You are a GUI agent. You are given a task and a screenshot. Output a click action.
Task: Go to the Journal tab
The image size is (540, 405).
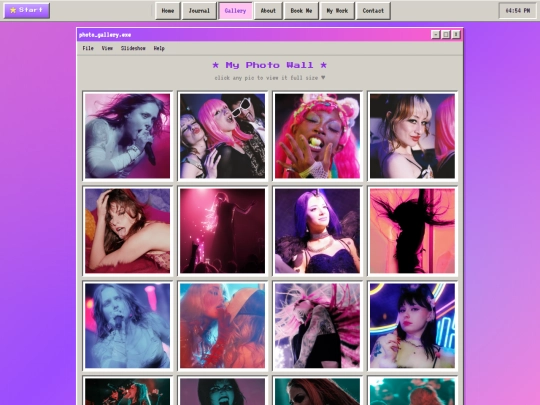[199, 11]
